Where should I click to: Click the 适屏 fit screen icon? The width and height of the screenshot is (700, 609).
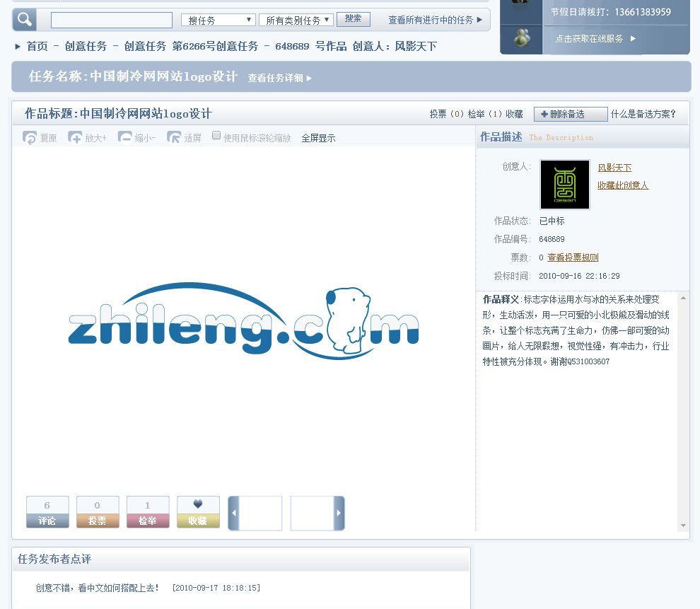pos(174,138)
